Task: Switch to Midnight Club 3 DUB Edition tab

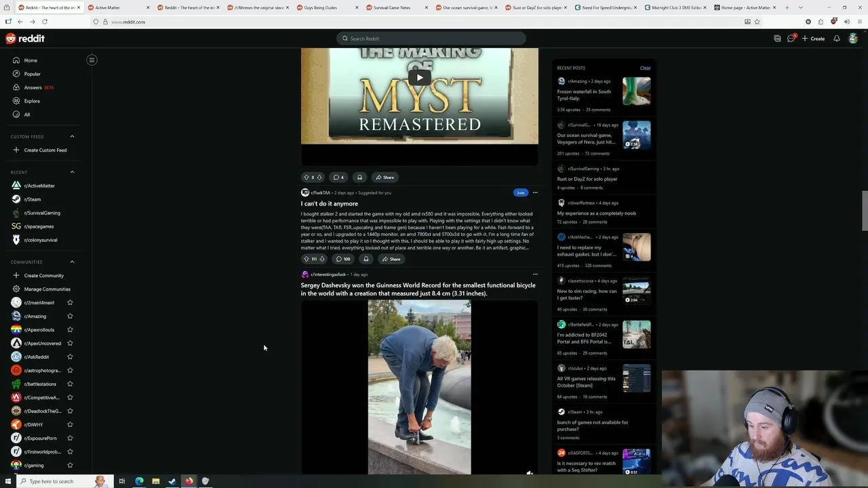Action: point(674,7)
